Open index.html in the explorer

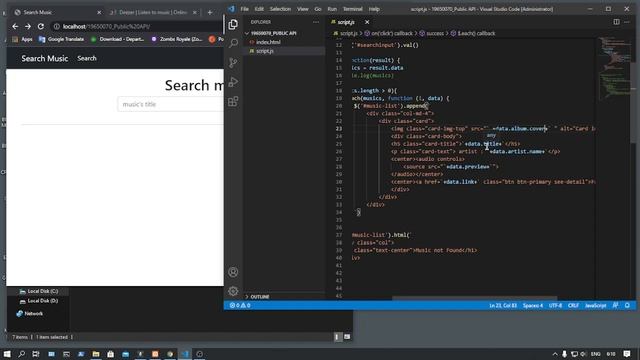point(268,42)
